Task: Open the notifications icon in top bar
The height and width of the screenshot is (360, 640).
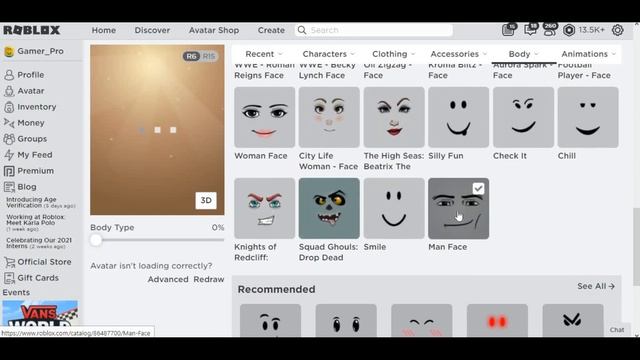Action: [x=509, y=29]
